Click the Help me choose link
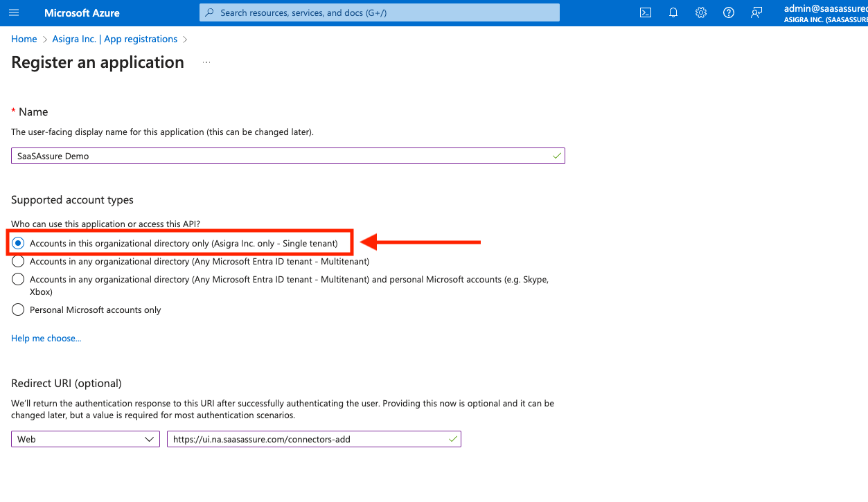Screen dimensions: 868x502 [x=46, y=339]
